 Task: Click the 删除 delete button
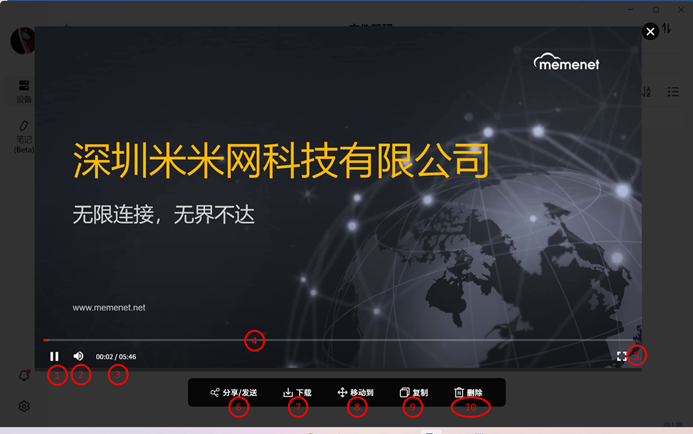click(x=468, y=393)
